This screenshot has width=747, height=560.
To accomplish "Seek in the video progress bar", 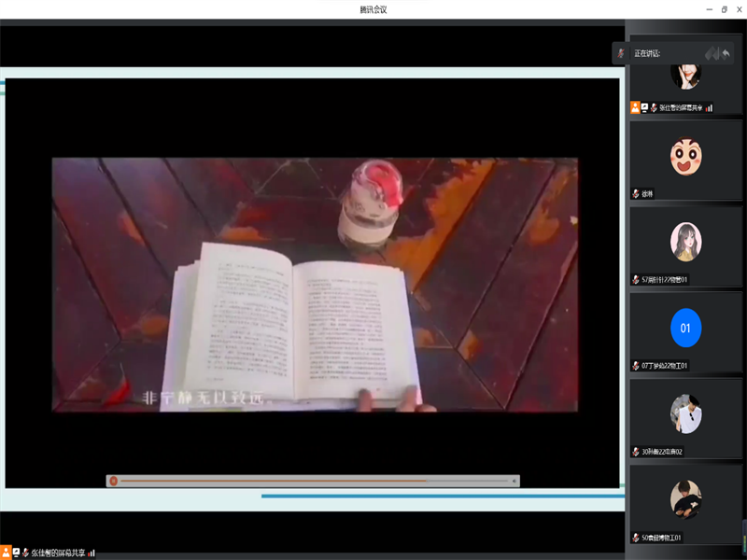I will [x=280, y=482].
